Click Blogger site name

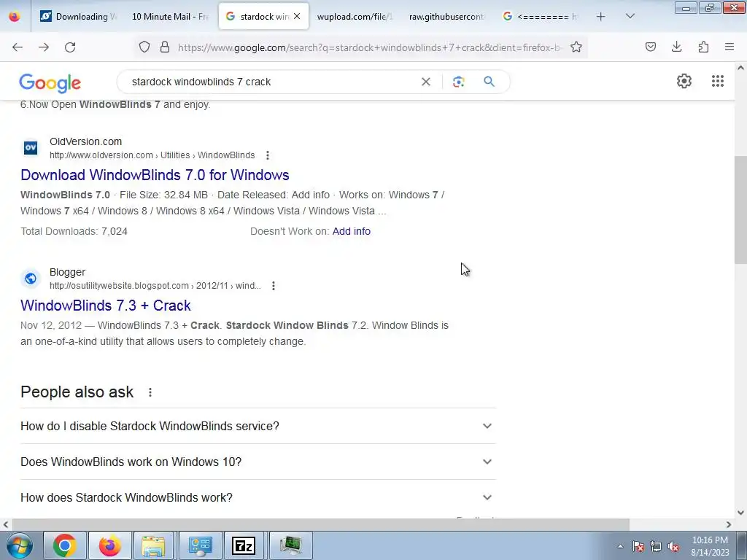point(67,272)
